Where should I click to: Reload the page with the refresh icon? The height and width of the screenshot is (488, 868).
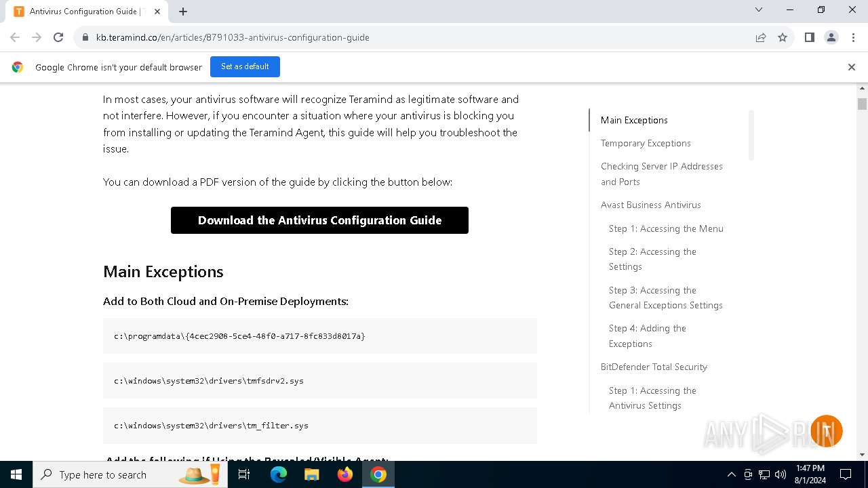pos(58,37)
